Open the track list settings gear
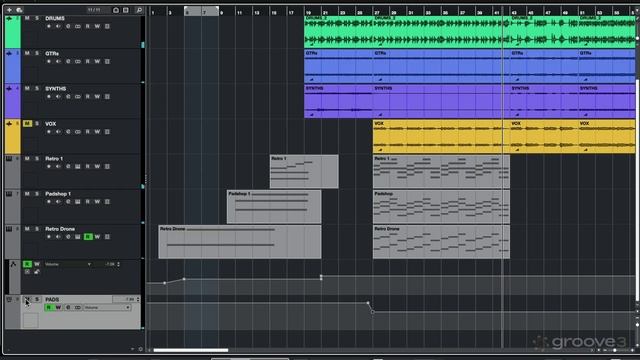The image size is (640, 360). pyautogui.click(x=140, y=349)
